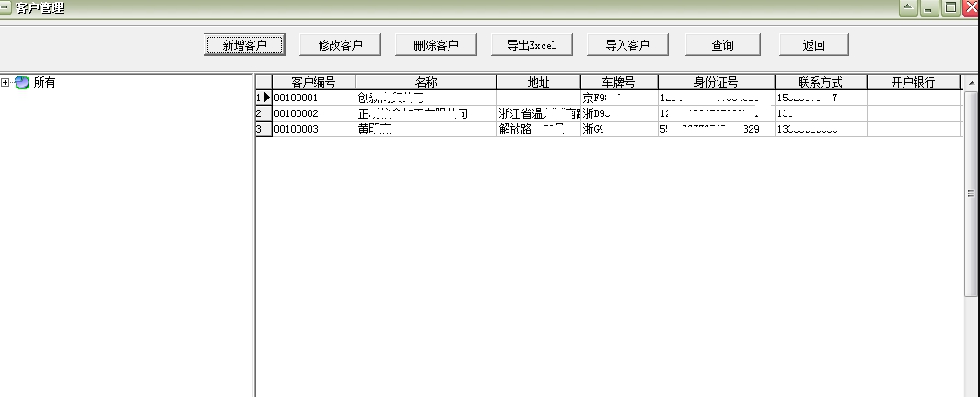Select address cell starting 浙江省温
Image resolution: width=980 pixels, height=397 pixels.
coord(539,113)
